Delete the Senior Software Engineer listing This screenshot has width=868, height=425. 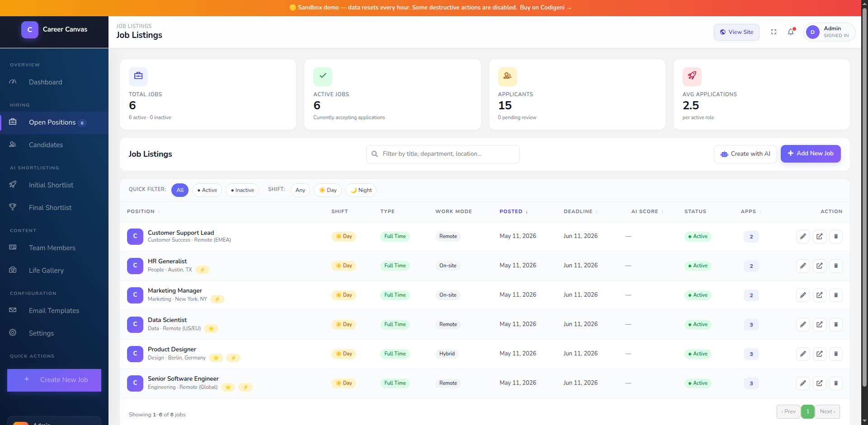point(836,383)
